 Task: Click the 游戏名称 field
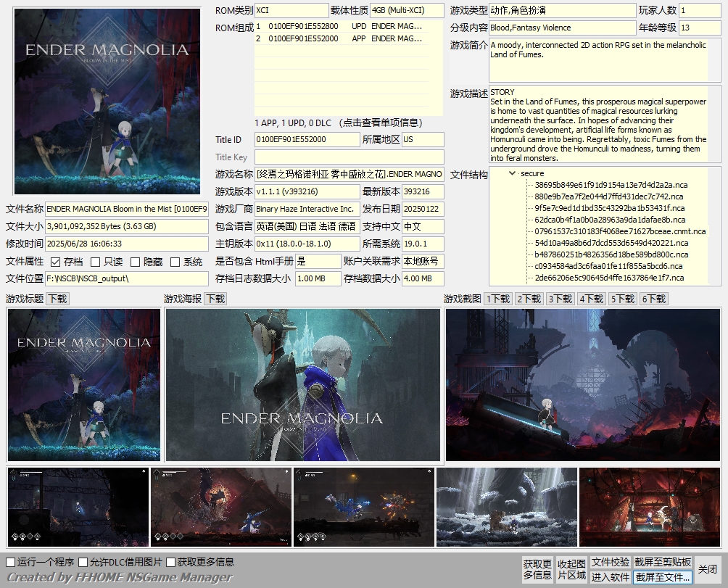pos(349,175)
